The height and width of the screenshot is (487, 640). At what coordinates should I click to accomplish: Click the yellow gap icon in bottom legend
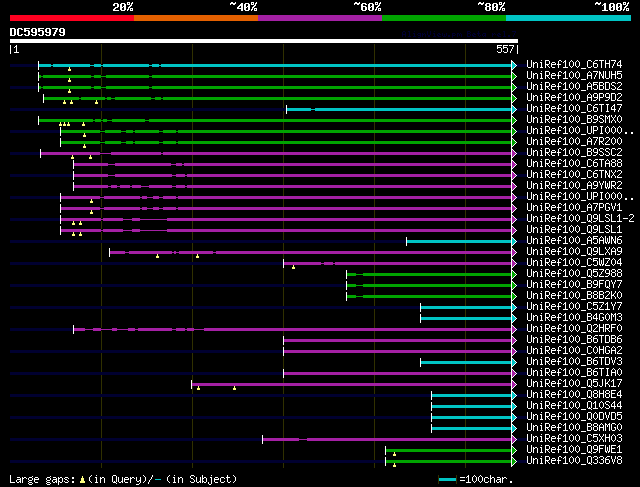click(82, 480)
